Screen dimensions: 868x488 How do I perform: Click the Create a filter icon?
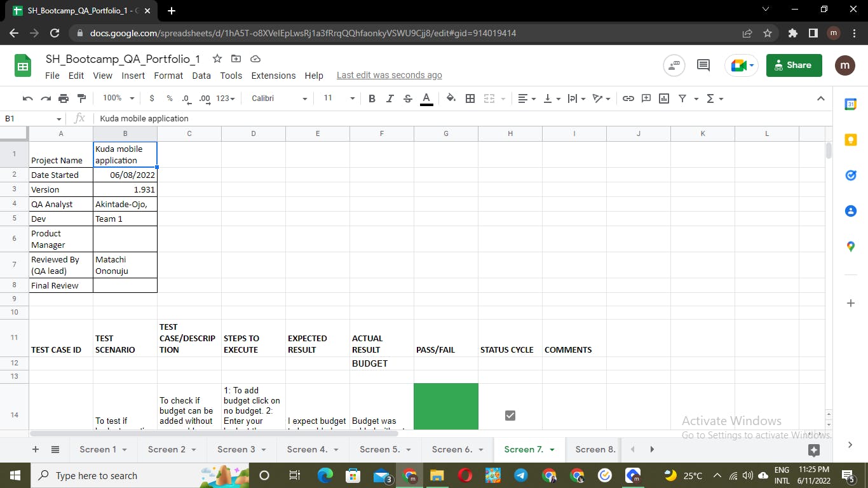click(682, 98)
